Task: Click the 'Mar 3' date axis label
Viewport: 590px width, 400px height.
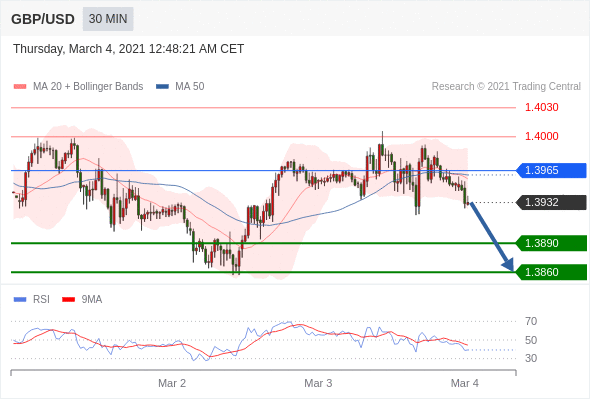Action: tap(318, 383)
